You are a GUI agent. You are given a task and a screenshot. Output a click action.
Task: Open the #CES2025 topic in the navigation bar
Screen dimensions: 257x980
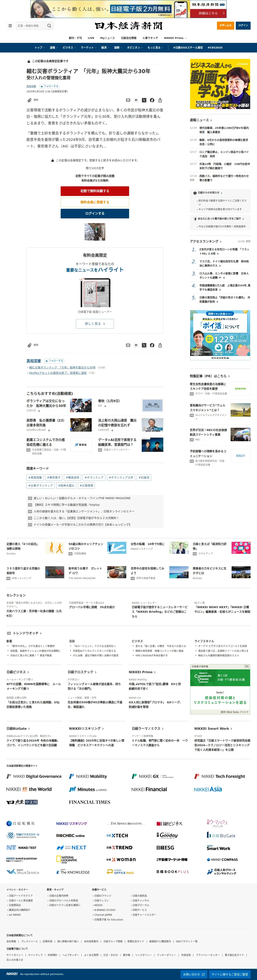click(x=215, y=47)
